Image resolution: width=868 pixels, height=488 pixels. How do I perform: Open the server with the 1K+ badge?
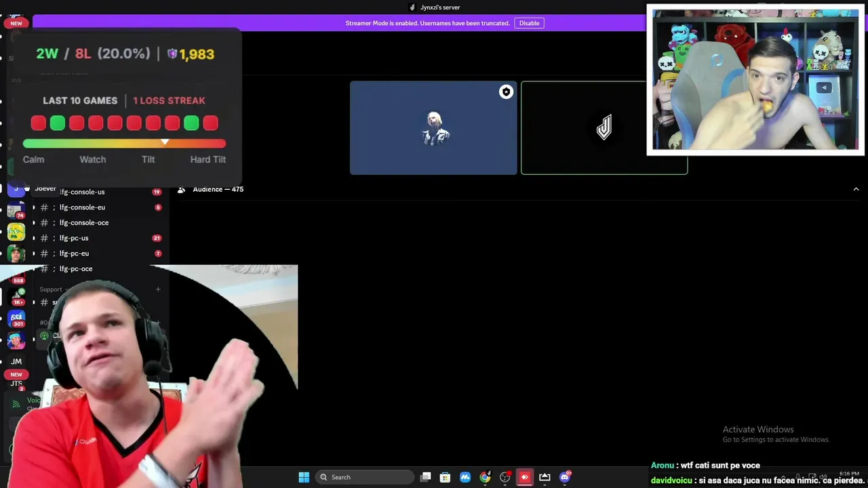point(16,296)
